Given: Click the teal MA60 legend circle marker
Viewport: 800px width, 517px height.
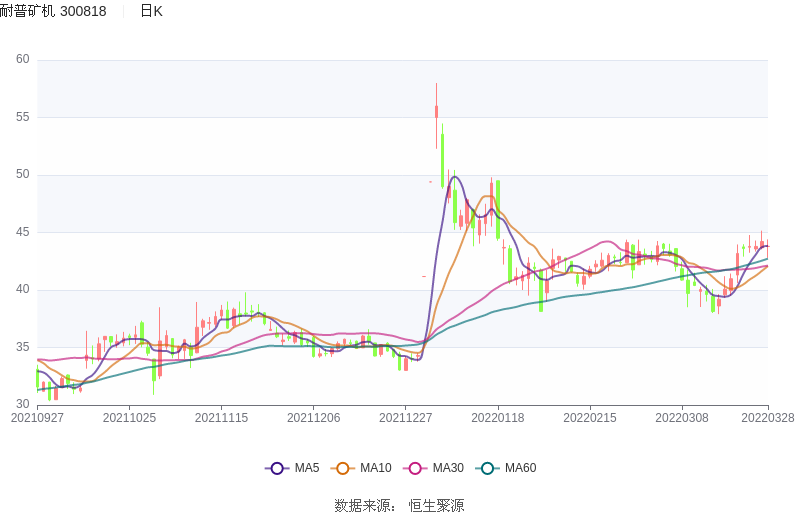Looking at the screenshot, I should (487, 468).
